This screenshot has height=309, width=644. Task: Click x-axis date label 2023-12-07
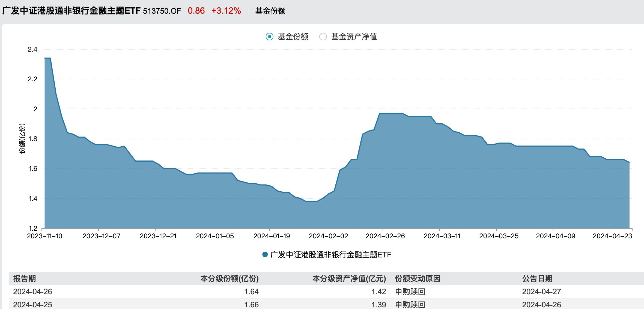pos(102,236)
